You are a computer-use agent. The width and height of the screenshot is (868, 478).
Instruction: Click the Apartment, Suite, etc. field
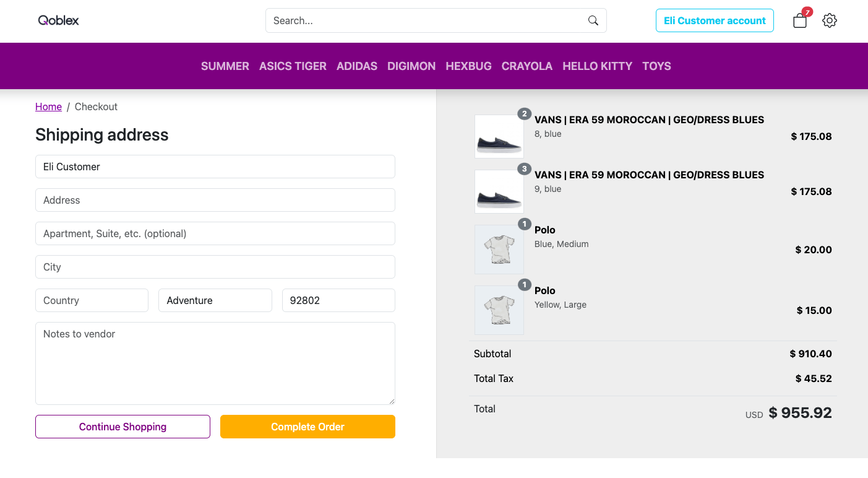[215, 233]
